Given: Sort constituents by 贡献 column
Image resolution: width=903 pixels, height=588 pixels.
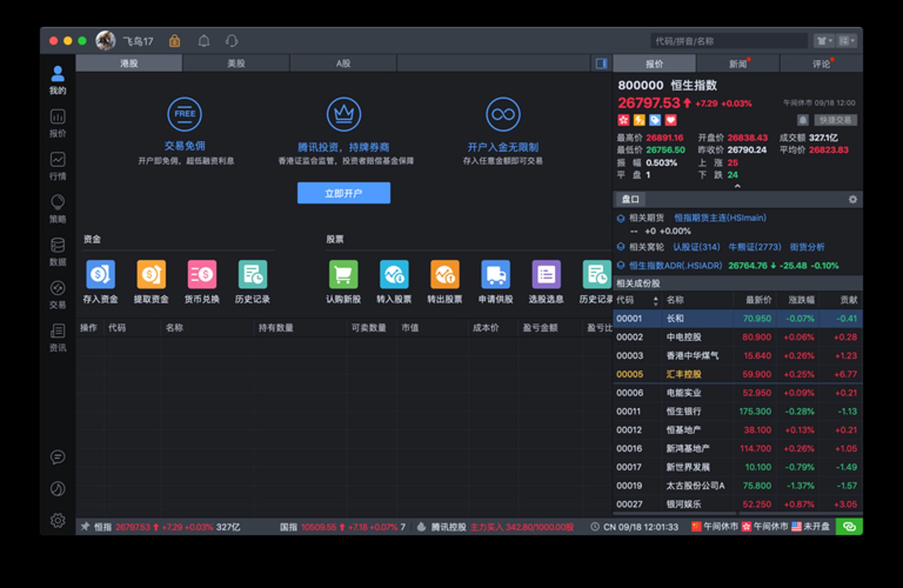Looking at the screenshot, I should click(x=849, y=300).
